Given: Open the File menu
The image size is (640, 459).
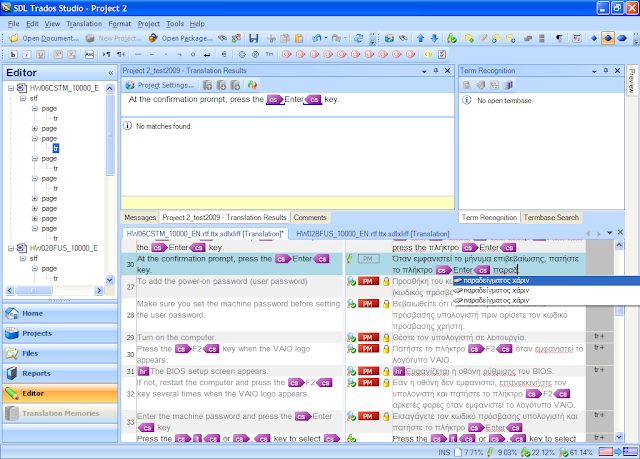Looking at the screenshot, I should (x=13, y=24).
